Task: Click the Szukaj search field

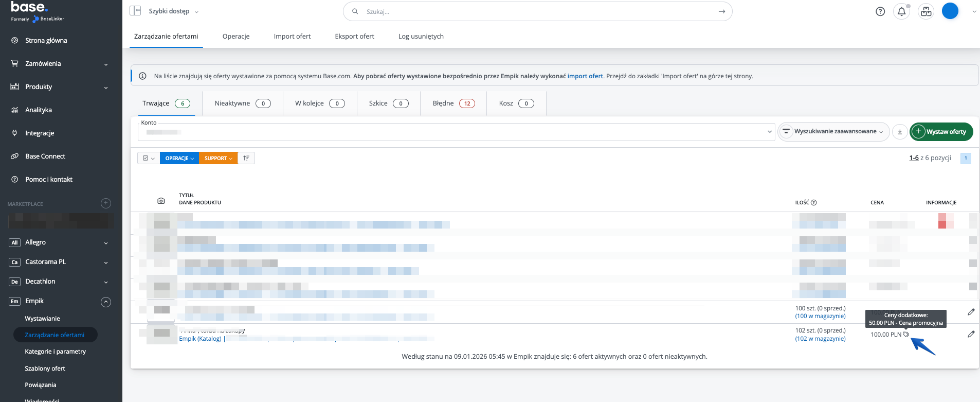Action: tap(537, 11)
